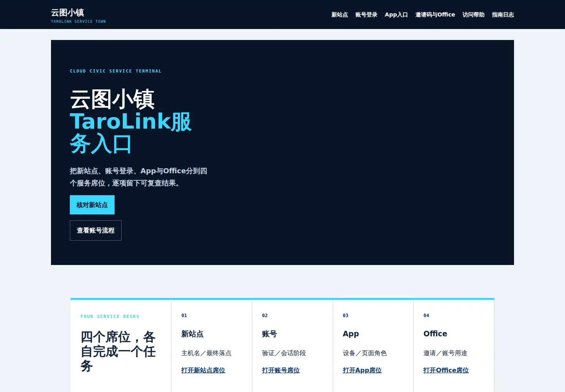Click the TAROLINK SERVICE TOWN tagline
The image size is (565, 392).
[78, 22]
